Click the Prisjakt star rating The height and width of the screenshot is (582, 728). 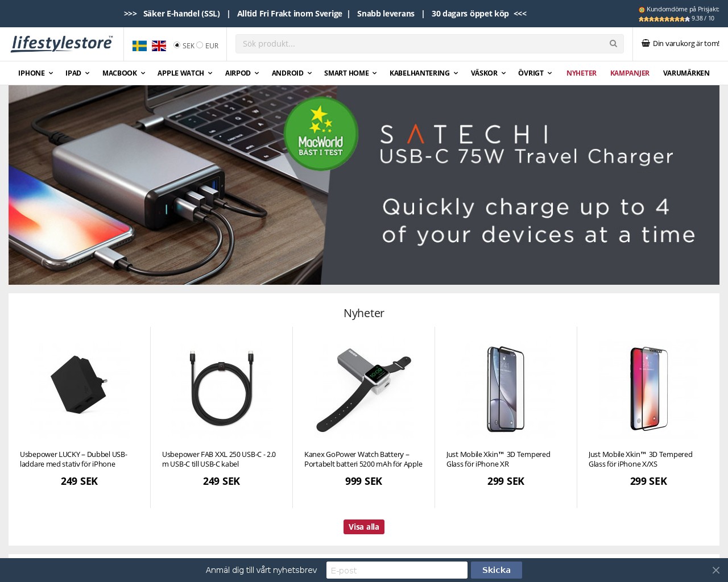[664, 19]
